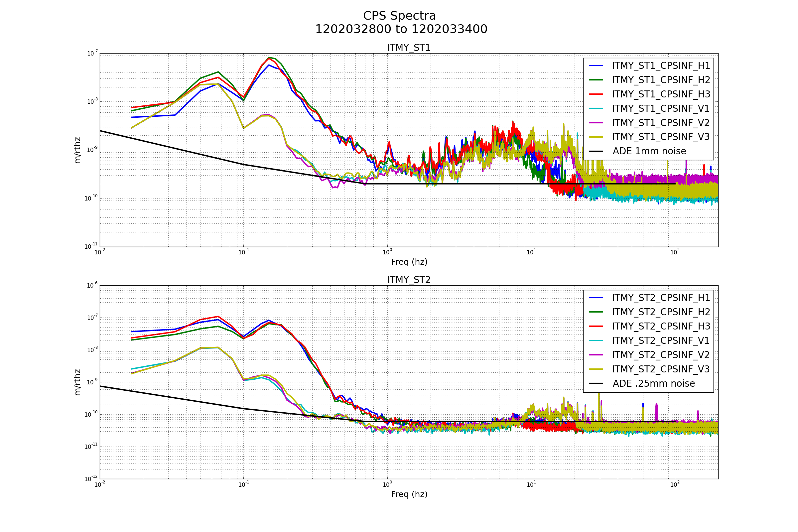Click the ADE 1mm noise legend entry

[x=649, y=151]
